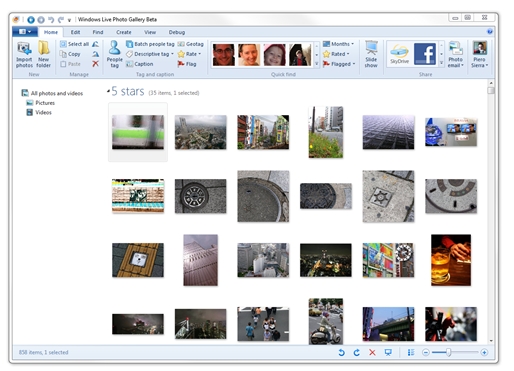
Task: Upload with the SkyDrive icon
Action: [399, 54]
